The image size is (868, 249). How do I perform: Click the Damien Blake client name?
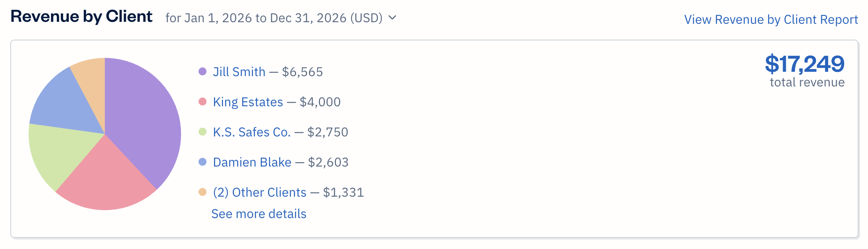252,162
